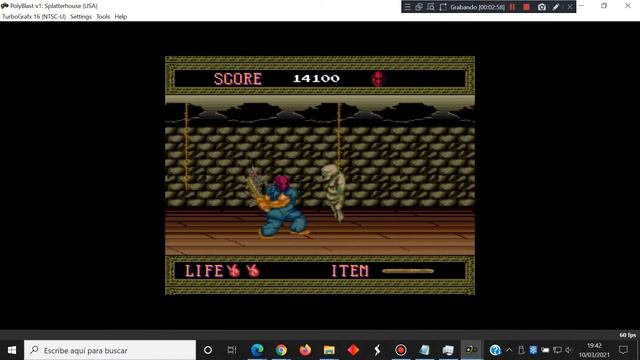Click the recorder zoom region icon

(431, 7)
